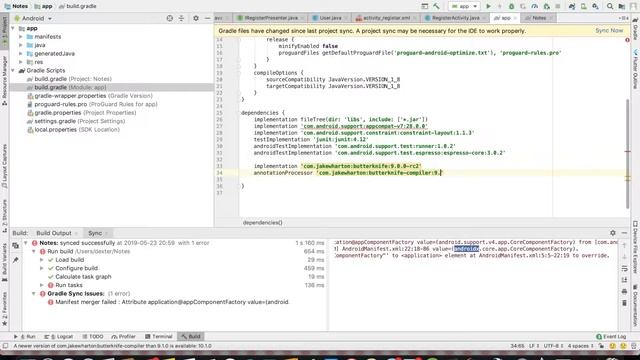Open the app run configuration dropdown
Image resolution: width=640 pixels, height=360 pixels.
464,6
